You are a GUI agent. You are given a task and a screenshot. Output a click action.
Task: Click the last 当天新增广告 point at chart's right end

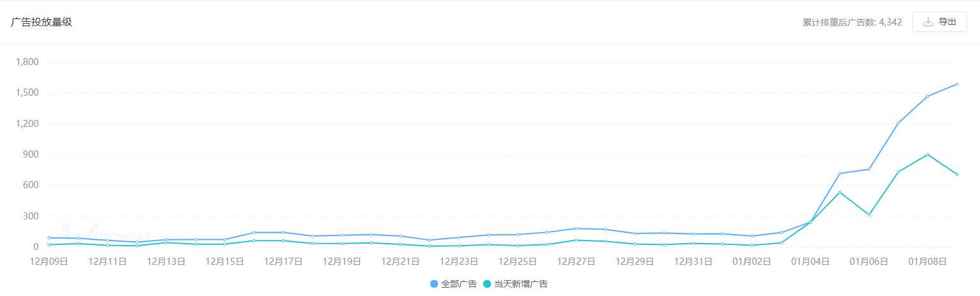click(956, 174)
